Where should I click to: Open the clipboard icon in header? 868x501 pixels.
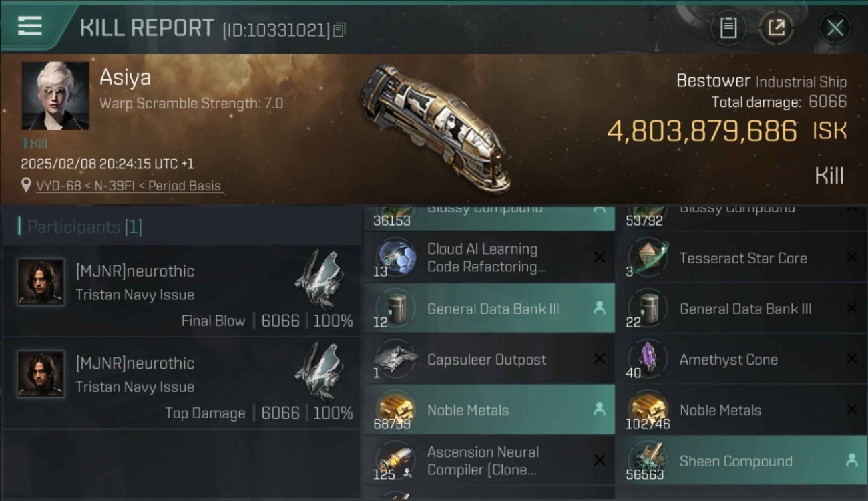[728, 28]
